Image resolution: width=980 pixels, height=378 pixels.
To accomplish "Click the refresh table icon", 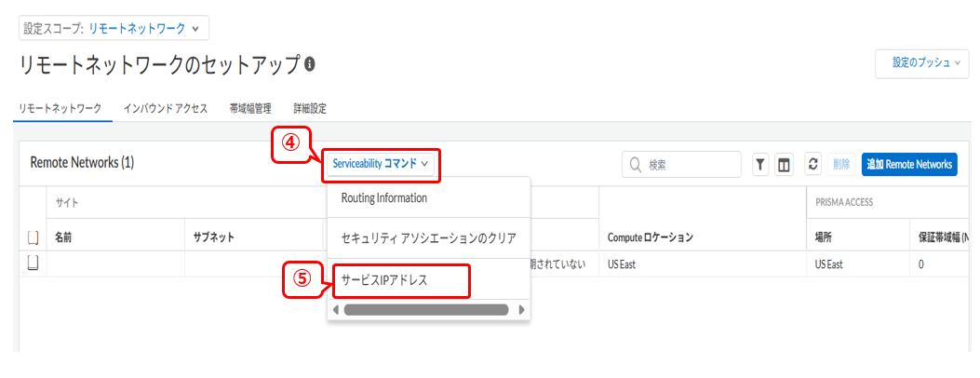I will pos(813,164).
